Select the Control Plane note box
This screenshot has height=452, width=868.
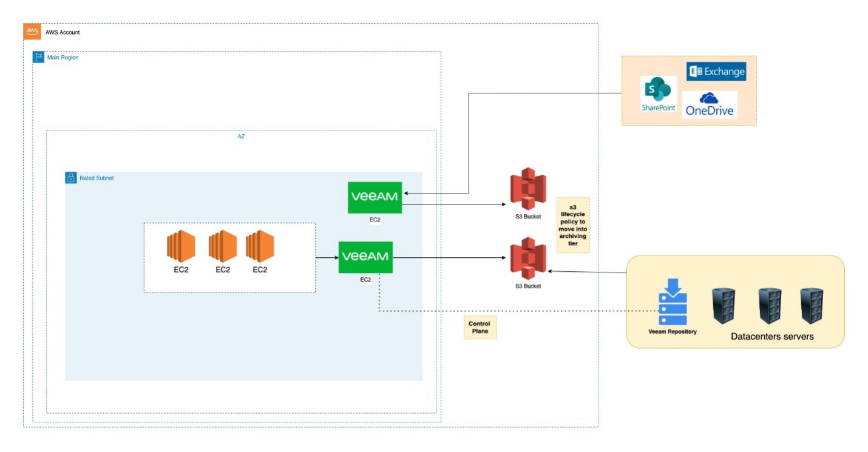480,328
